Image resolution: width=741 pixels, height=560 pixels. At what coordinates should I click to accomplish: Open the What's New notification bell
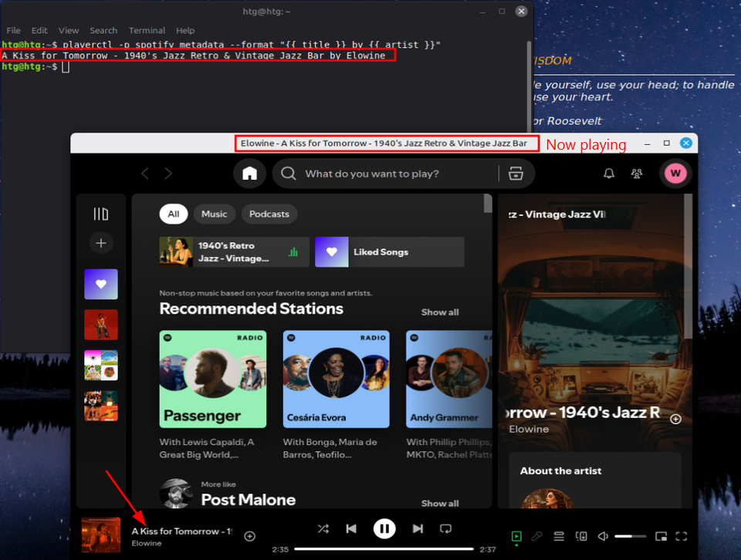point(609,174)
